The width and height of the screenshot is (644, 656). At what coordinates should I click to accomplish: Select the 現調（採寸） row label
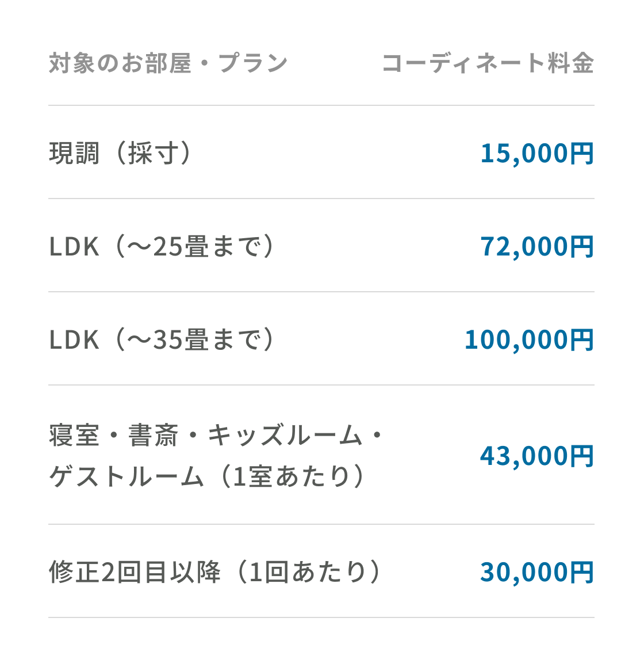[x=120, y=153]
